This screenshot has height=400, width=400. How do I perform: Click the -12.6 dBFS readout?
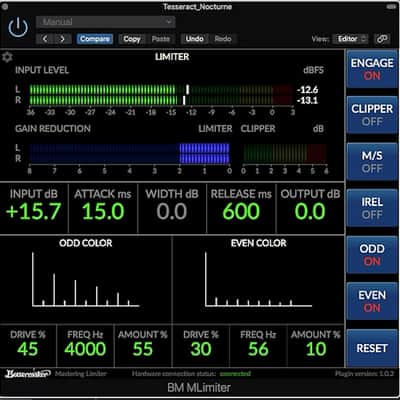pyautogui.click(x=307, y=90)
